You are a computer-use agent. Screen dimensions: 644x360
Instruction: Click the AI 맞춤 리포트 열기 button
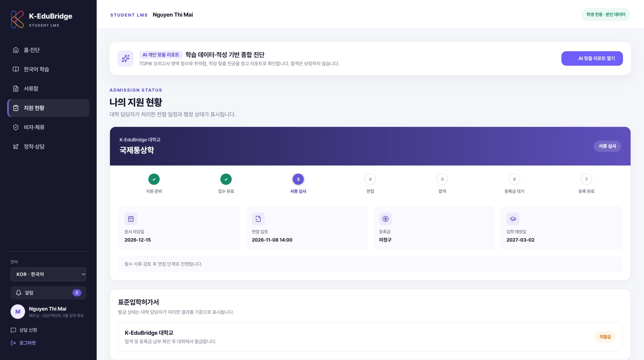592,58
